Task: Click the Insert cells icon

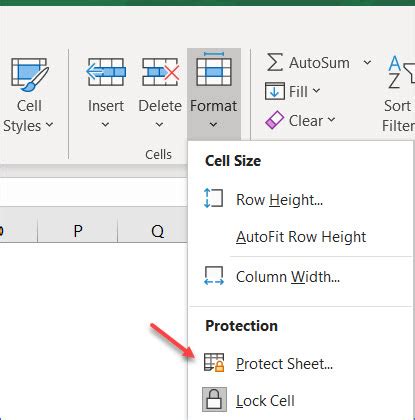Action: tap(106, 72)
